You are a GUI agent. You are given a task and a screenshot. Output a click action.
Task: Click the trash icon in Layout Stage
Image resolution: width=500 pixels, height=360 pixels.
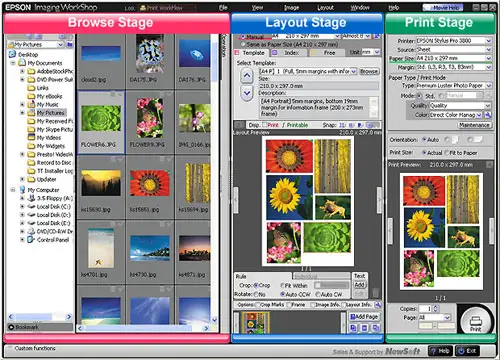(375, 293)
